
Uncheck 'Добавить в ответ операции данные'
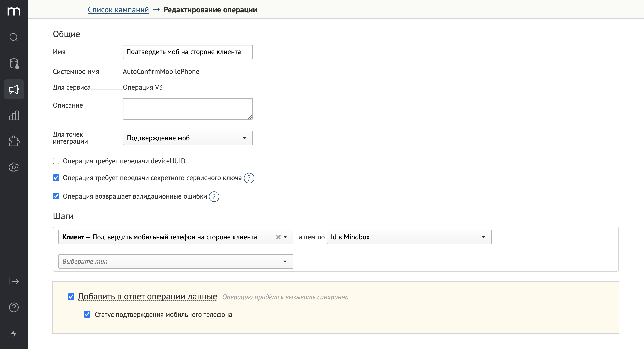click(x=71, y=297)
